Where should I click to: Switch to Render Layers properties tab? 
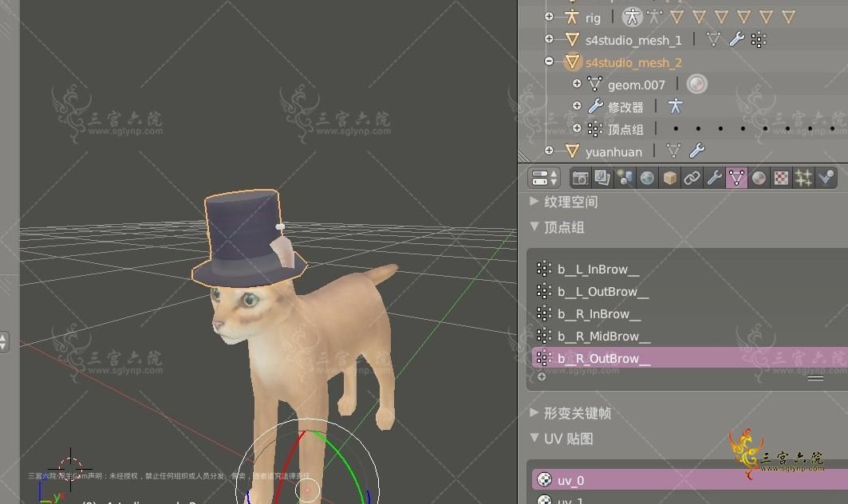(x=602, y=178)
